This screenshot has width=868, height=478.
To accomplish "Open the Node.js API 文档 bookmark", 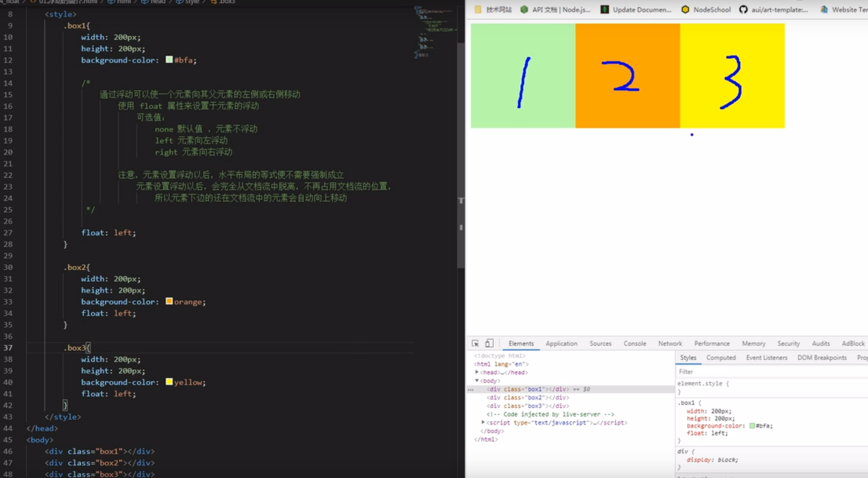I will [x=555, y=9].
